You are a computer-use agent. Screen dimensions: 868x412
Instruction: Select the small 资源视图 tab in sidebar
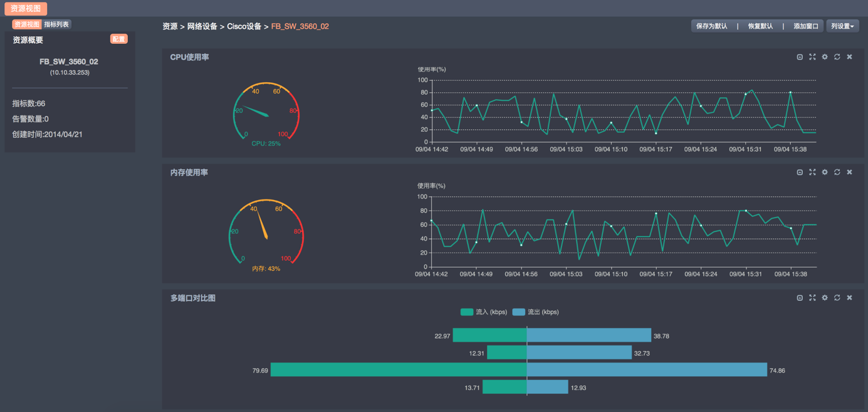pos(27,24)
